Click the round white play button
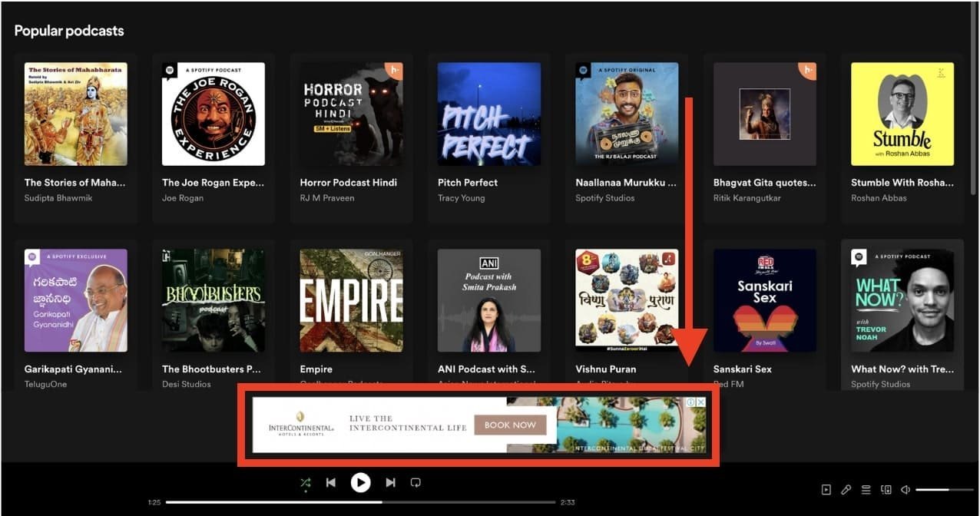The height and width of the screenshot is (516, 980). [x=360, y=482]
